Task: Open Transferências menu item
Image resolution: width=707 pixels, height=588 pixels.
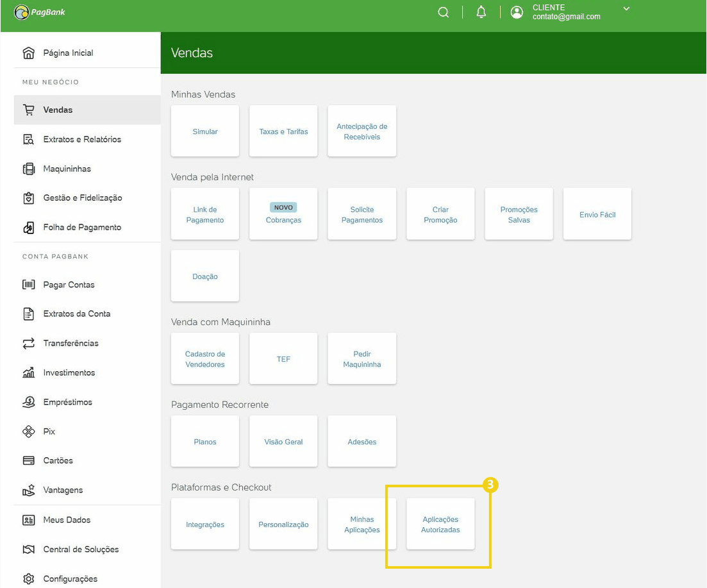Action: [x=87, y=343]
